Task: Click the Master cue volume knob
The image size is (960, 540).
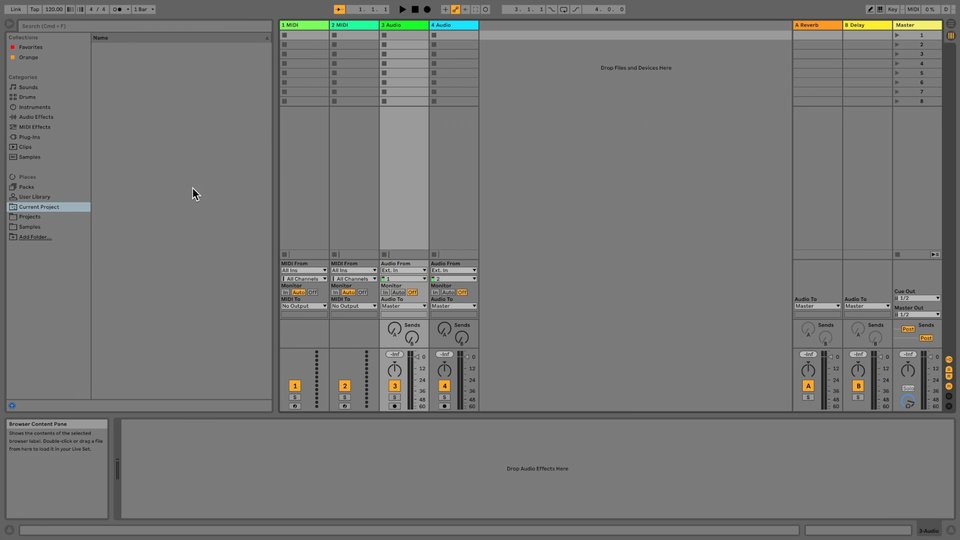Action: [908, 402]
